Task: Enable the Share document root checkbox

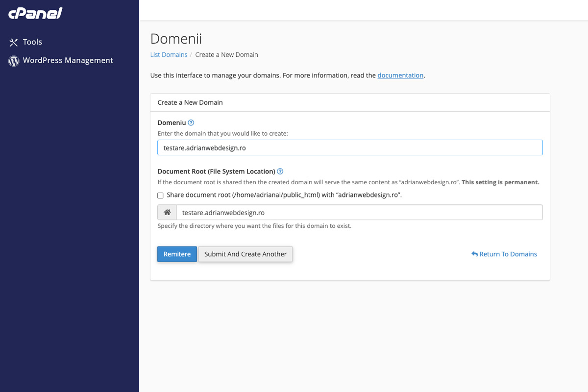Action: point(160,196)
